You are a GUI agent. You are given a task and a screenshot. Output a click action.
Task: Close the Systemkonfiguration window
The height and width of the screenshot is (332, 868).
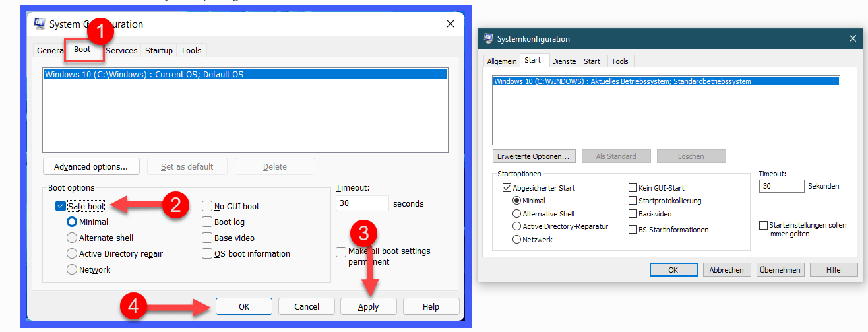853,39
